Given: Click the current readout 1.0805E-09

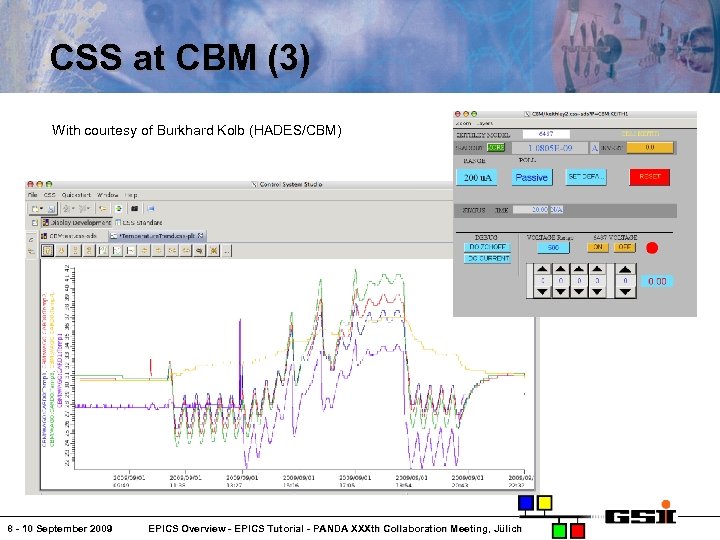Looking at the screenshot, I should pos(550,148).
